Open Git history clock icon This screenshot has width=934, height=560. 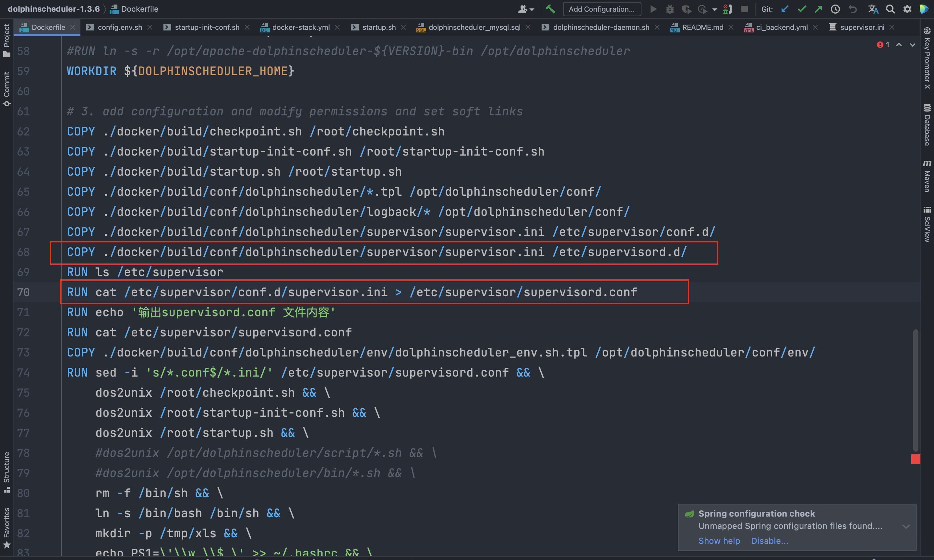pos(835,9)
